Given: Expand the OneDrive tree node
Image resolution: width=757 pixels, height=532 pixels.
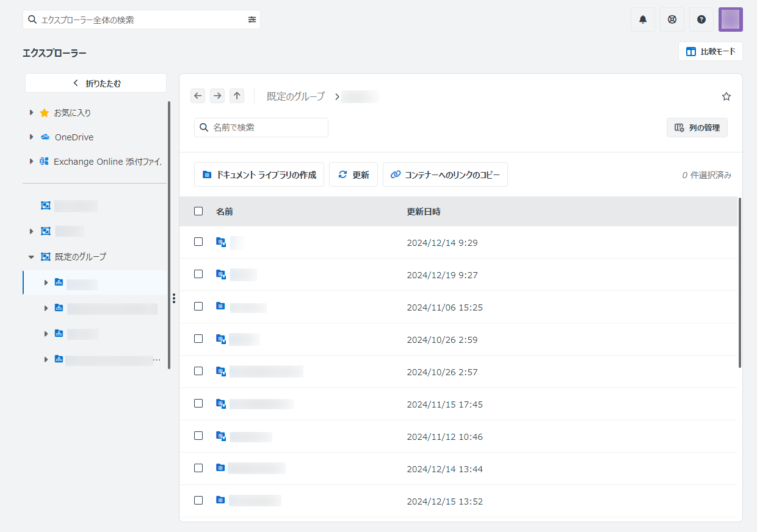Looking at the screenshot, I should tap(32, 137).
